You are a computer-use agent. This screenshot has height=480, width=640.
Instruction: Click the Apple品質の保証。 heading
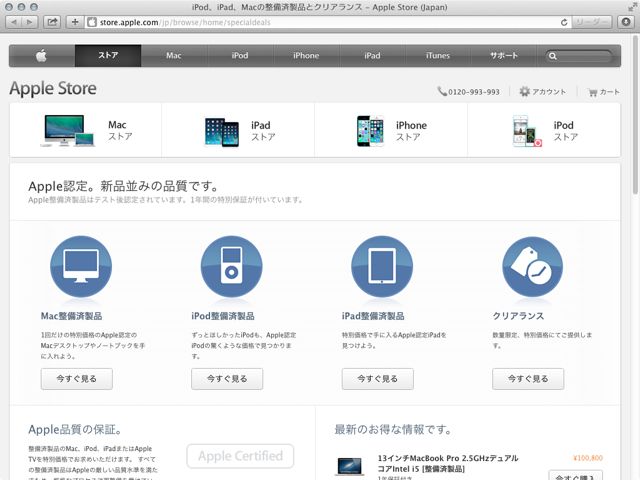[x=76, y=429]
